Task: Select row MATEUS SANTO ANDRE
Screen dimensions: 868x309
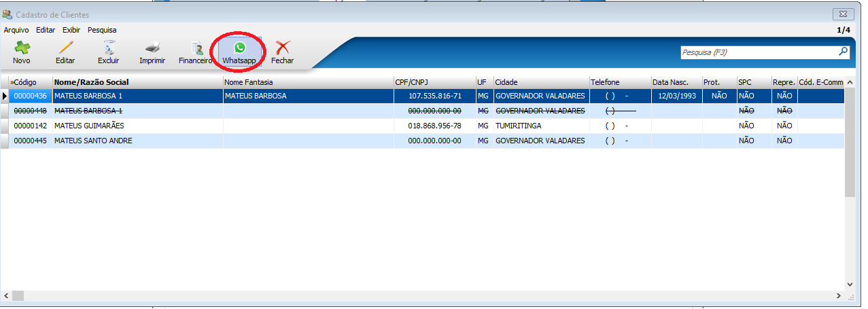Action: 426,141
